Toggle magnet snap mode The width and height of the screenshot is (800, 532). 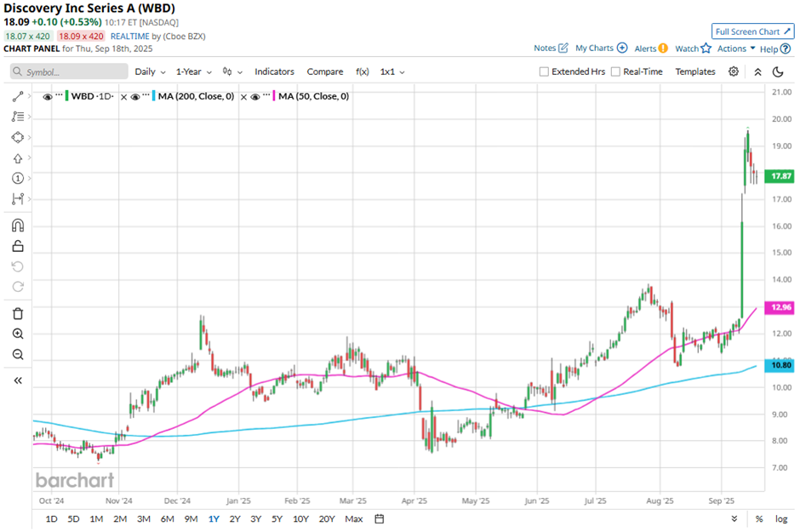tap(18, 226)
